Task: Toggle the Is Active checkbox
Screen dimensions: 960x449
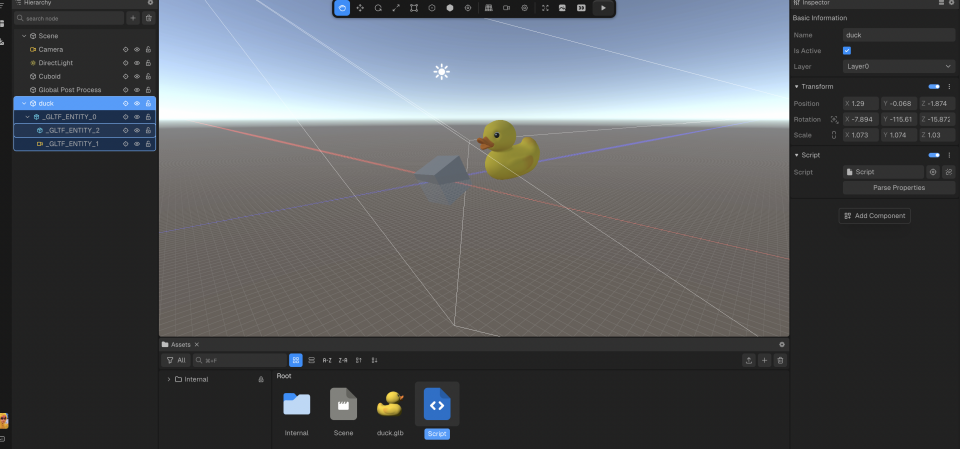Action: coord(847,50)
